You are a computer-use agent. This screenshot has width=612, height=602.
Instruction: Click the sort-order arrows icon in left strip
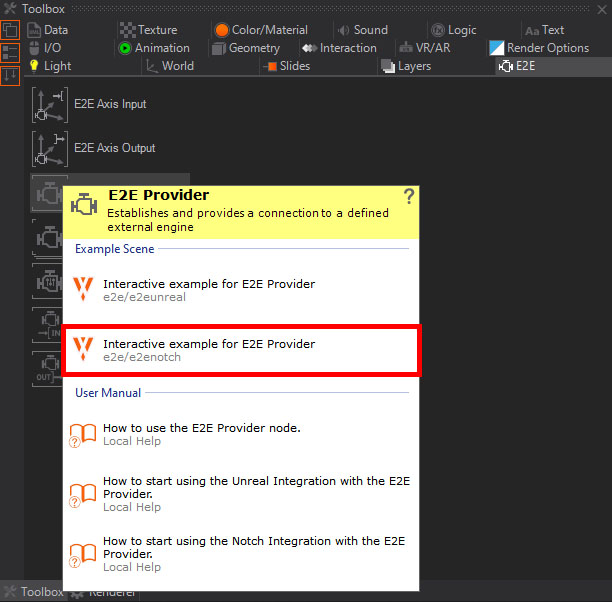[x=10, y=74]
